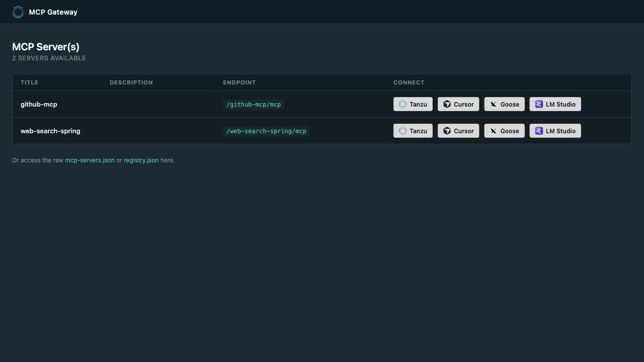Click the TITLE column header
The image size is (644, 362).
[29, 82]
